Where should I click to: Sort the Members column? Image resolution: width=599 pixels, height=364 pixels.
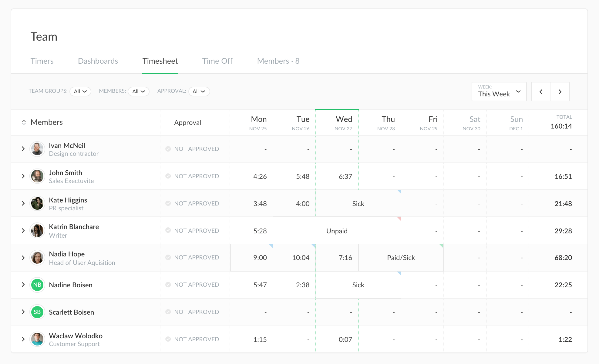24,122
